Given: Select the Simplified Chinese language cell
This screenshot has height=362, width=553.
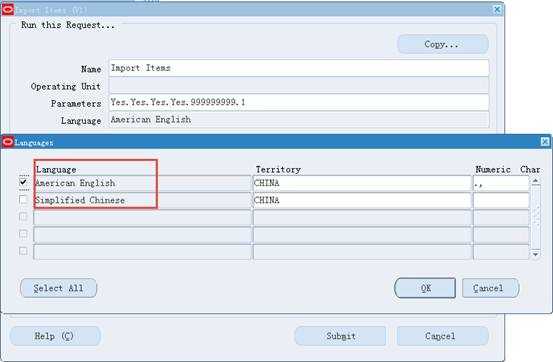Looking at the screenshot, I should pyautogui.click(x=142, y=200).
